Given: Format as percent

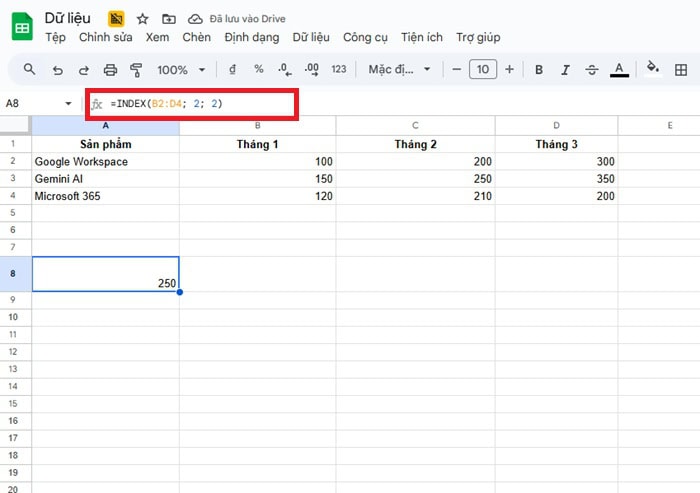Looking at the screenshot, I should [258, 69].
